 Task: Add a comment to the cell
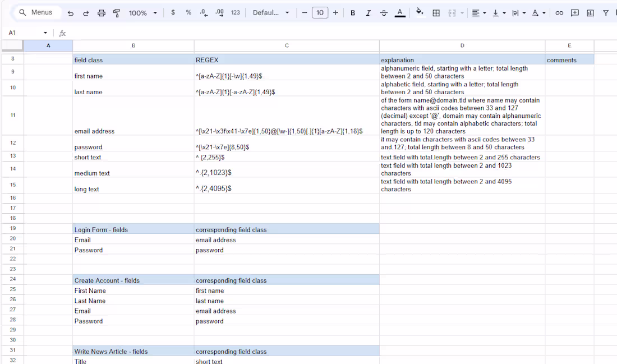coord(574,12)
